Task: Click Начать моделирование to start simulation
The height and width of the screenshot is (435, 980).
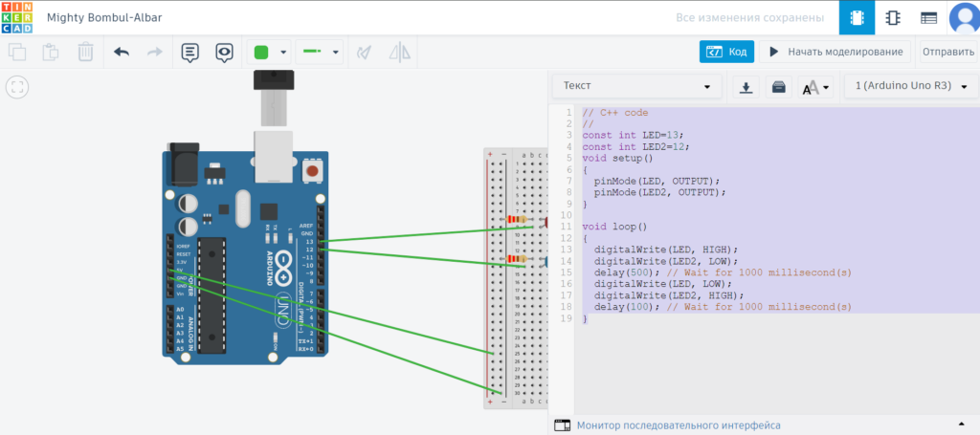Action: 835,52
